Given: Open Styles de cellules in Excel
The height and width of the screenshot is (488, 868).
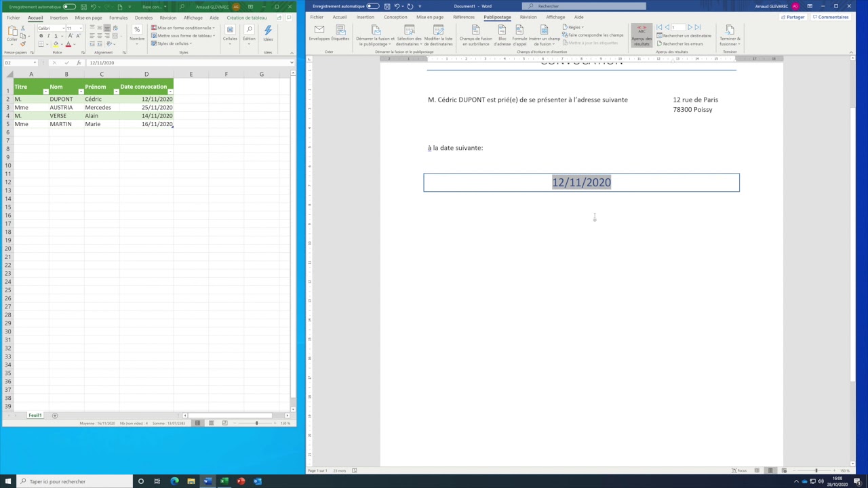Looking at the screenshot, I should (x=172, y=43).
